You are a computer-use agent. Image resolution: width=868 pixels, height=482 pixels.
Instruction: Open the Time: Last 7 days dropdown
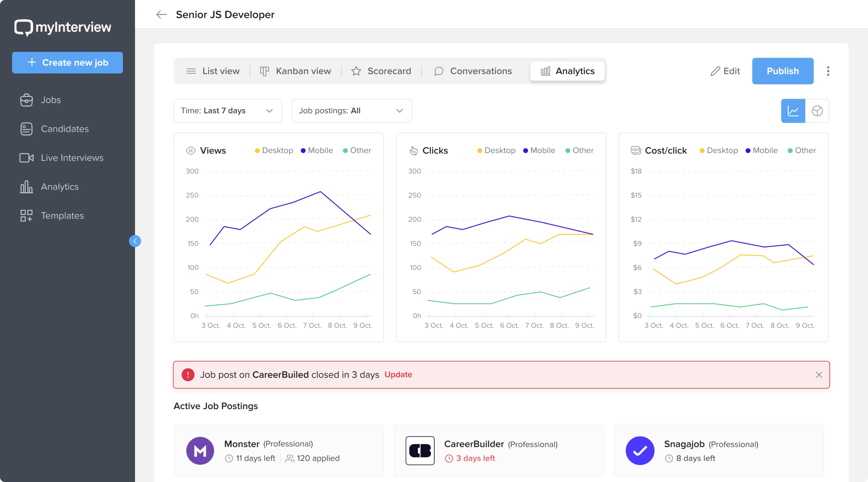(228, 111)
